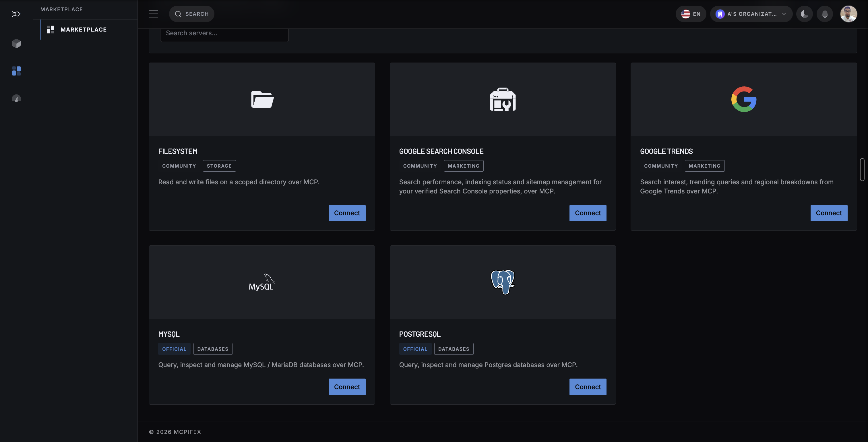Open the gauge dashboard icon in the sidebar
Screen dimensions: 868x442
coord(16,99)
